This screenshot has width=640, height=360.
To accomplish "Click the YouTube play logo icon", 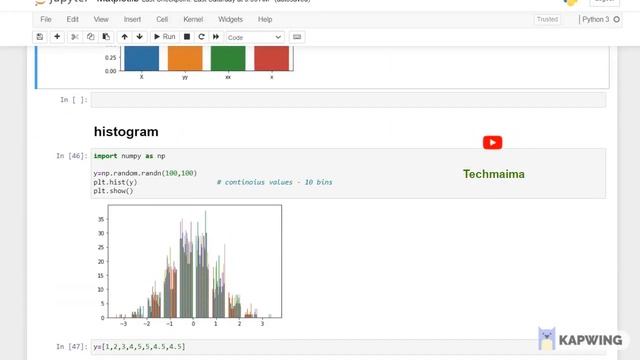I will pyautogui.click(x=493, y=142).
